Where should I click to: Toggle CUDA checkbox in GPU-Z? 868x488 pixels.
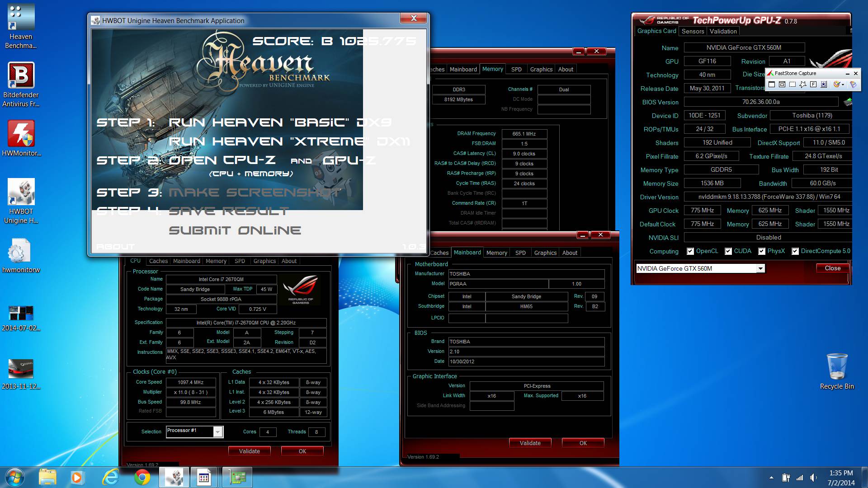[x=728, y=251]
